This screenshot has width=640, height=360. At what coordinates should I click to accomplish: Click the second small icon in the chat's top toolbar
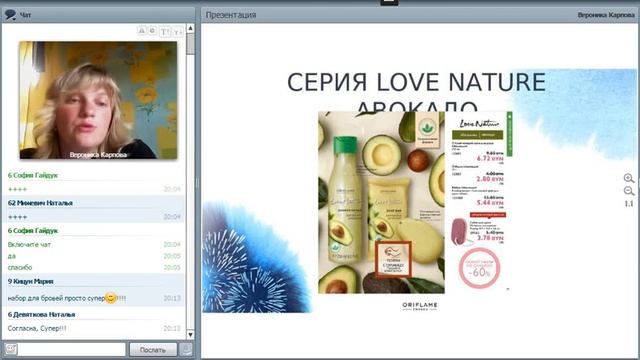(152, 31)
